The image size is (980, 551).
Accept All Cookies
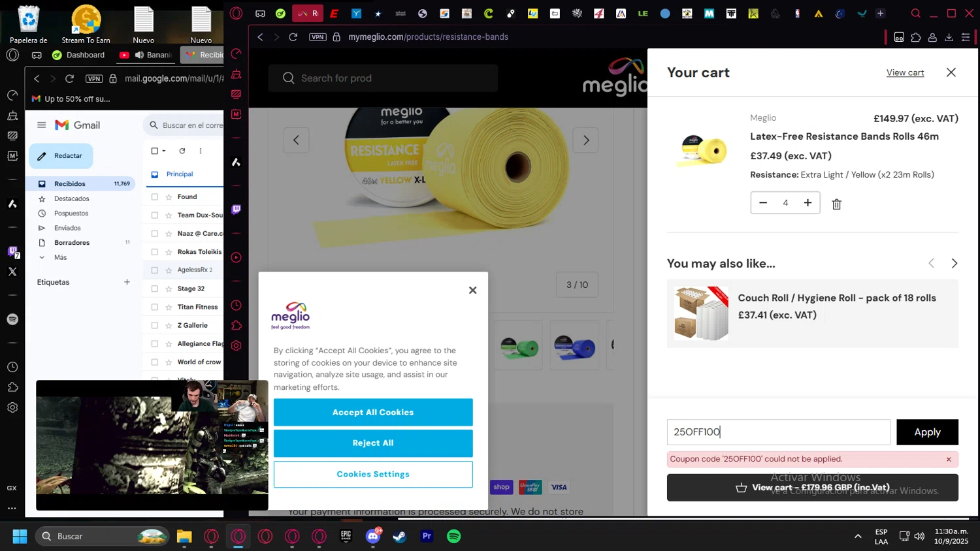coord(373,413)
